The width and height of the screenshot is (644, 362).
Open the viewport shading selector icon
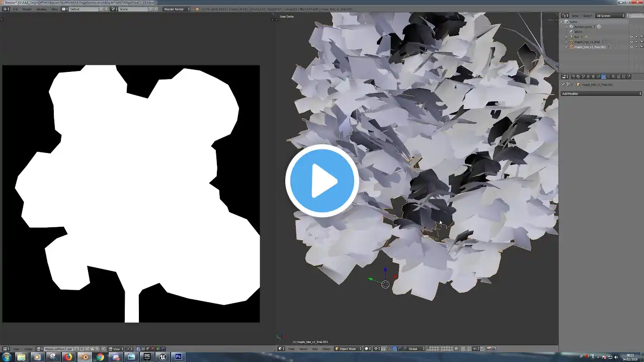369,348
